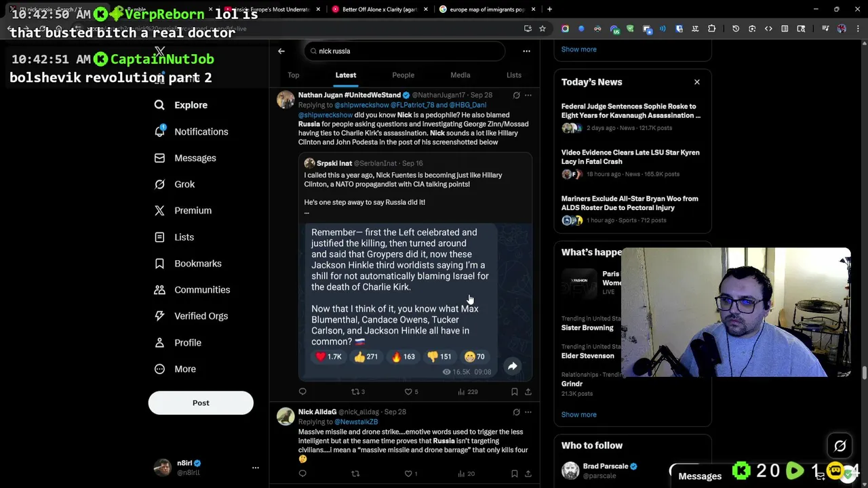Switch to the Top tab
This screenshot has height=488, width=868.
293,75
